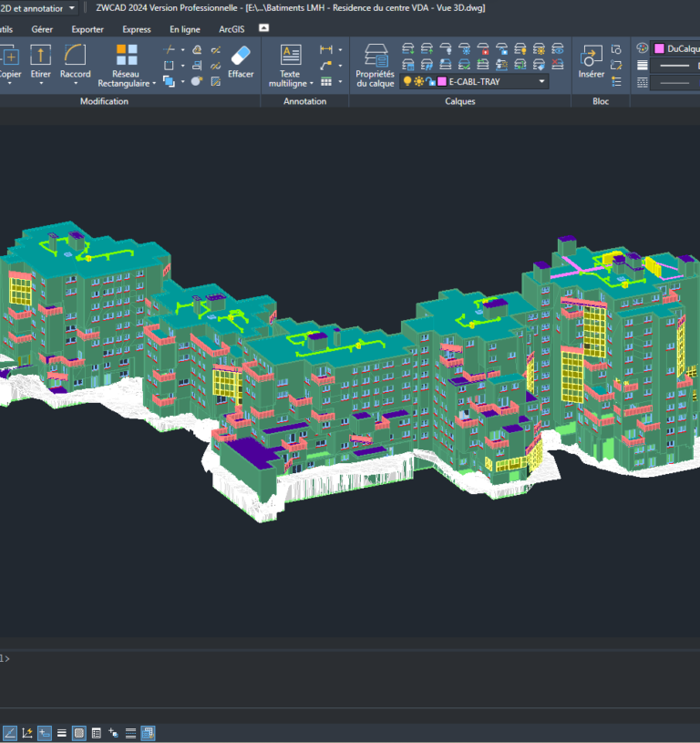Toggle model annotation icon at status bar end
Viewport: 700px width, 743px height.
(148, 733)
